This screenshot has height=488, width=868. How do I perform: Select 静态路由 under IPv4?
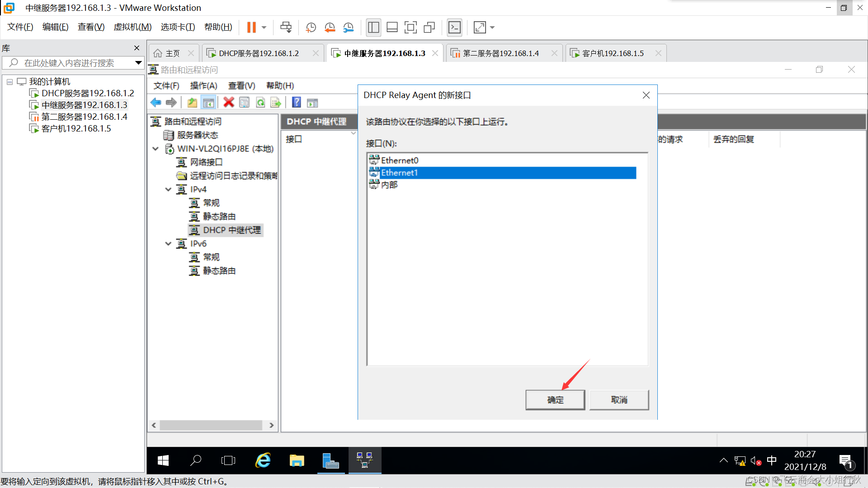tap(219, 216)
